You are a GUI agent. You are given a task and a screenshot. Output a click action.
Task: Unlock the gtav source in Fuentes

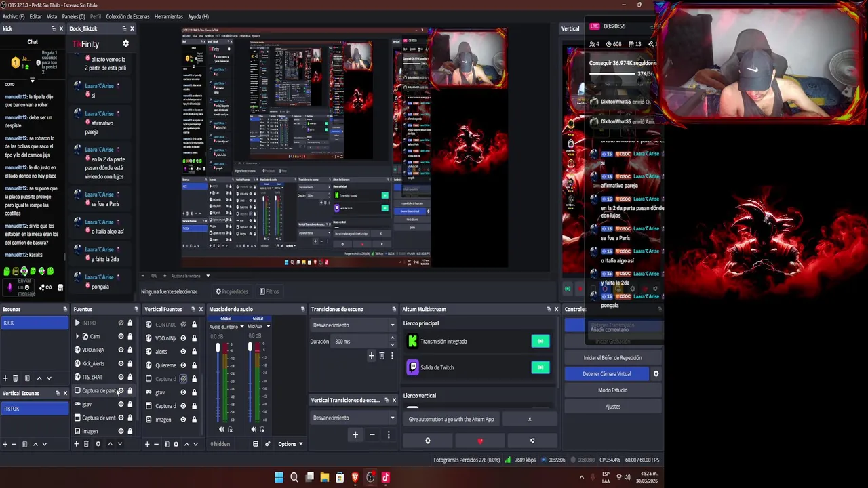coord(130,404)
